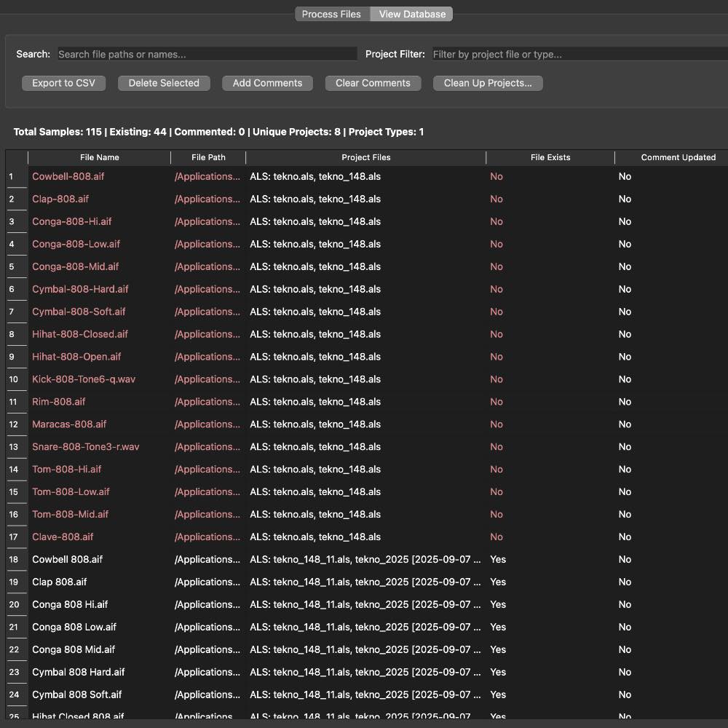Screen dimensions: 728x728
Task: Select the Cymbal-808-Hard.aif file name
Action: [80, 289]
